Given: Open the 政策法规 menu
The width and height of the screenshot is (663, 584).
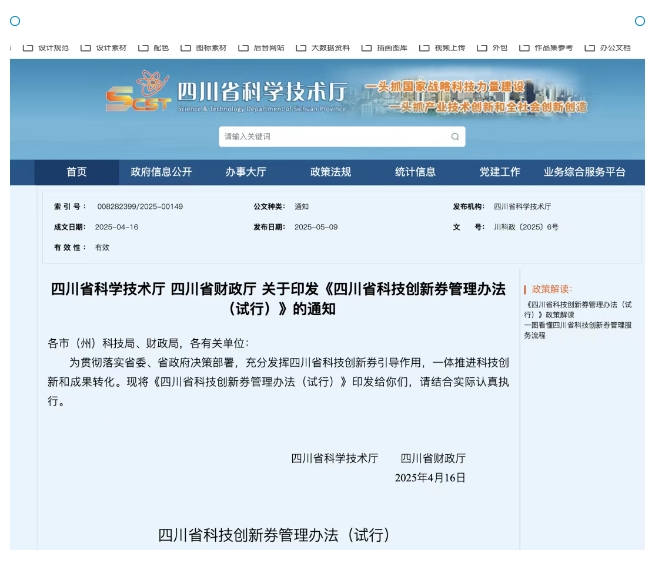Looking at the screenshot, I should tap(331, 172).
